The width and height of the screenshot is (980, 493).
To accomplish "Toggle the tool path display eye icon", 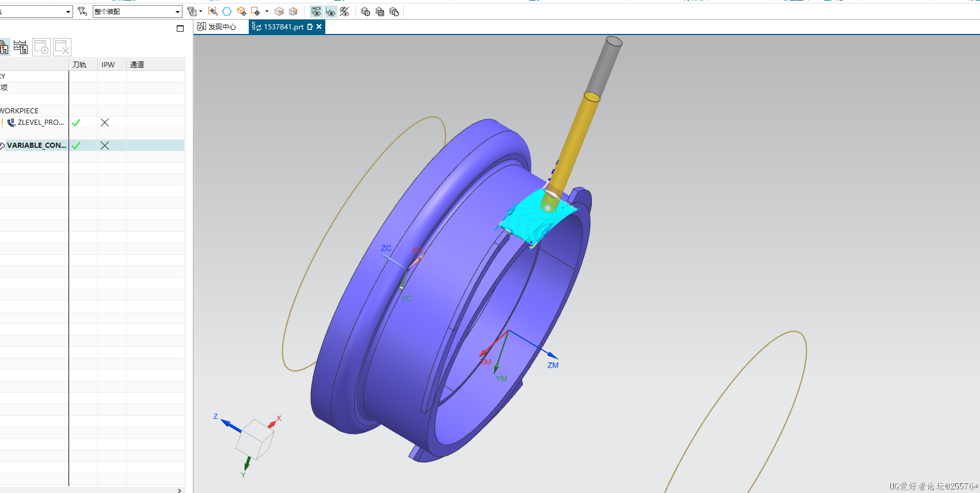I will click(331, 12).
